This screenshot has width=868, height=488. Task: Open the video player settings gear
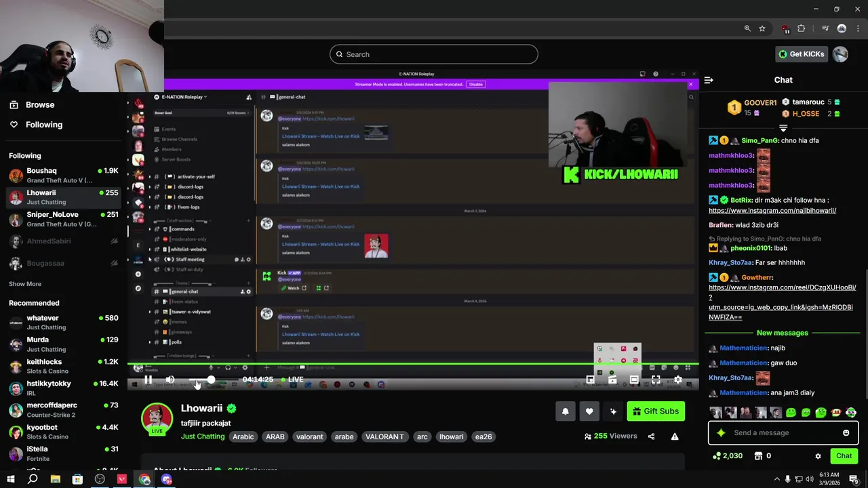[677, 380]
